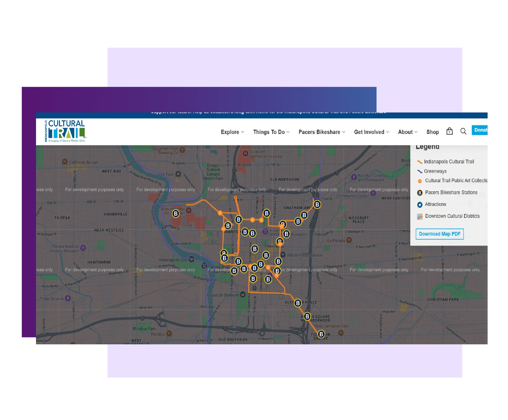Expand the Explore dropdown menu

coord(233,132)
